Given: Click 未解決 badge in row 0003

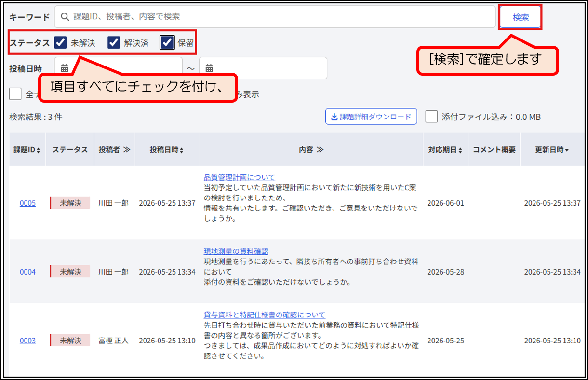Looking at the screenshot, I should (70, 341).
